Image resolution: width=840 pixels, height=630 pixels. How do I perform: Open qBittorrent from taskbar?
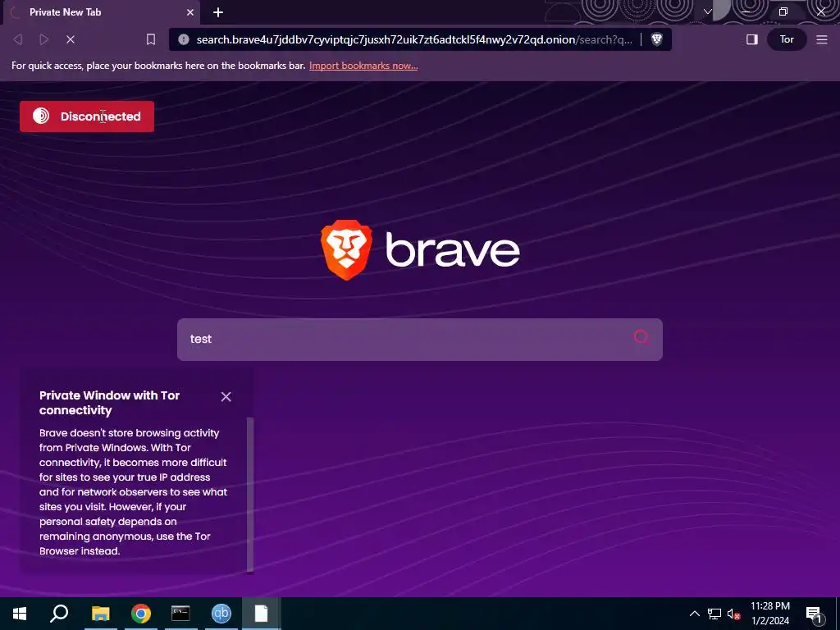221,614
